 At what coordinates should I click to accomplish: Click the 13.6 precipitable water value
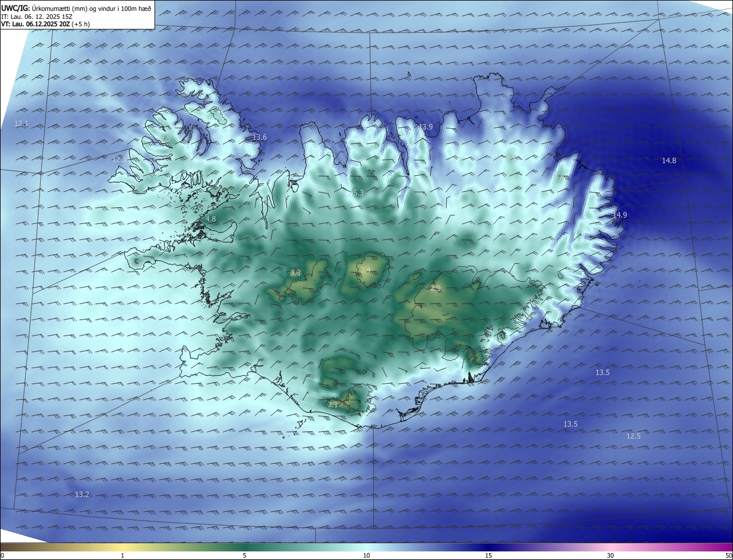[x=260, y=137]
